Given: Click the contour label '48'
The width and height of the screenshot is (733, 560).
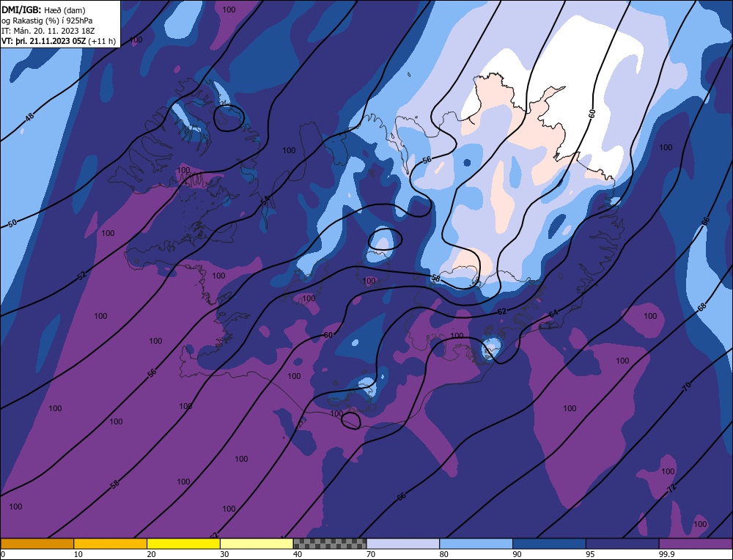Looking at the screenshot, I should tap(29, 117).
